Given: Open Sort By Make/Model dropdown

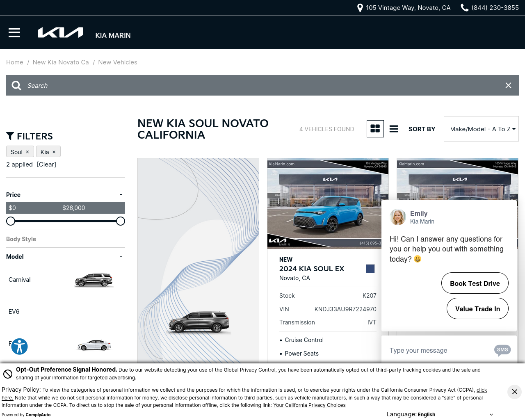Looking at the screenshot, I should click(x=481, y=129).
